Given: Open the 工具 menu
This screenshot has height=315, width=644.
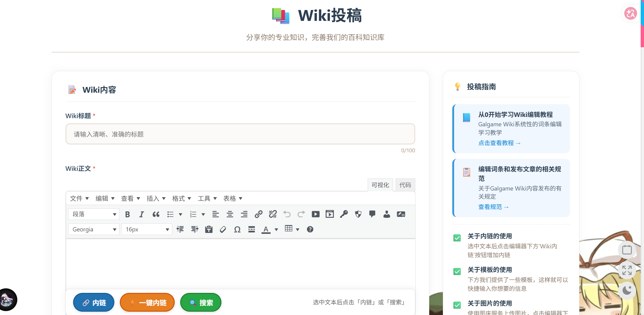Looking at the screenshot, I should tap(207, 198).
